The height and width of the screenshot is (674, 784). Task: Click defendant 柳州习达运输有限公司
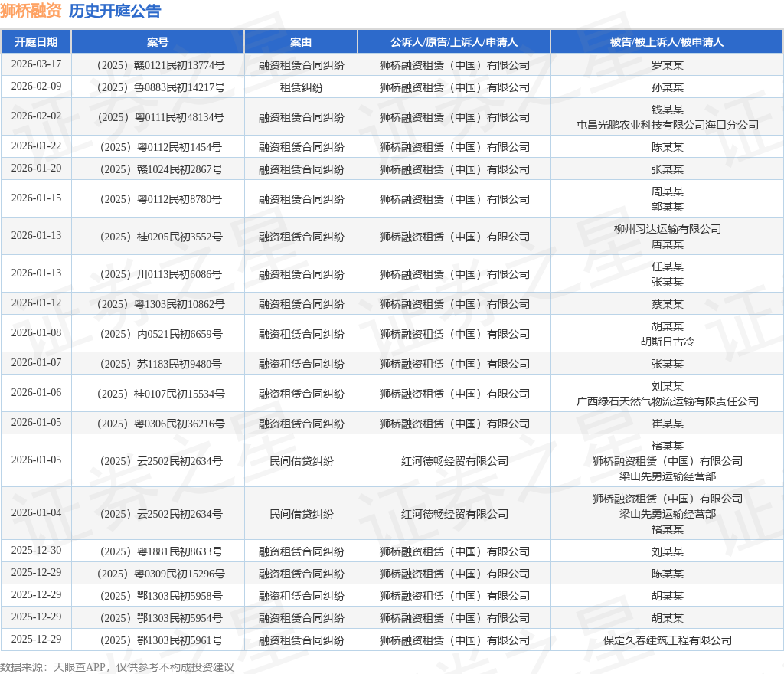[667, 229]
